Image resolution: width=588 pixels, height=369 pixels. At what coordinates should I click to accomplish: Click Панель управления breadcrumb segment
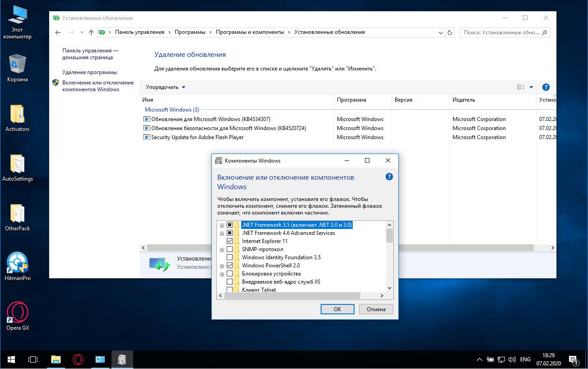point(140,32)
